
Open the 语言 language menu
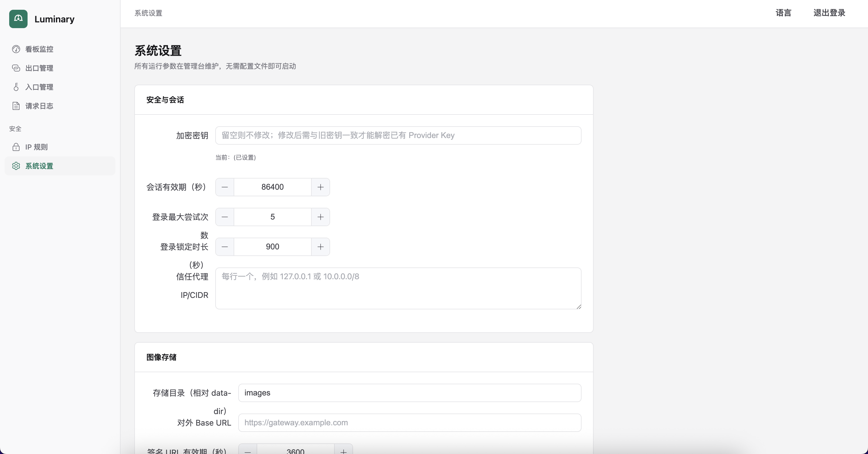coord(783,13)
